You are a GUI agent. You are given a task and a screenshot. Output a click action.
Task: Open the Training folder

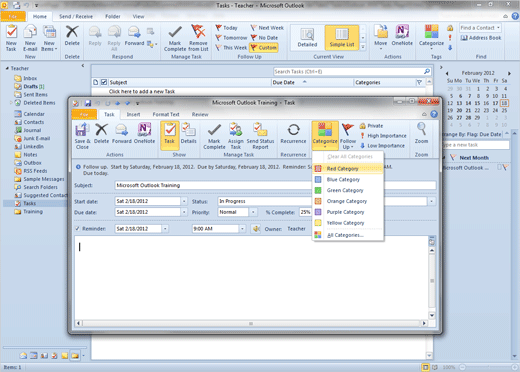[x=28, y=212]
